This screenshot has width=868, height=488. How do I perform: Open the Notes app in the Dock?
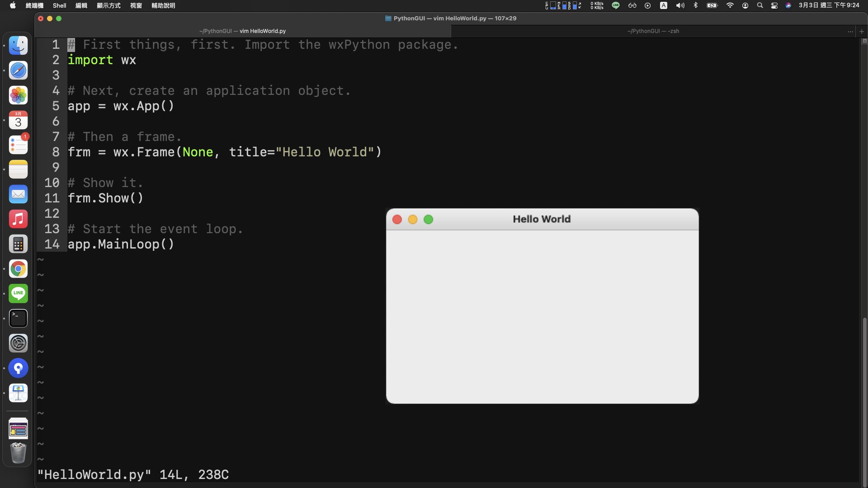[18, 169]
